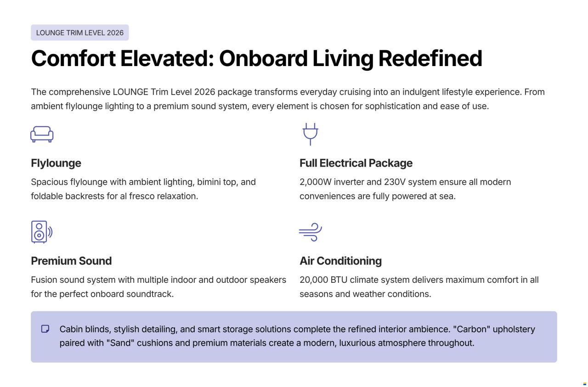
Task: Select the Air Conditioning heading
Action: pos(340,261)
